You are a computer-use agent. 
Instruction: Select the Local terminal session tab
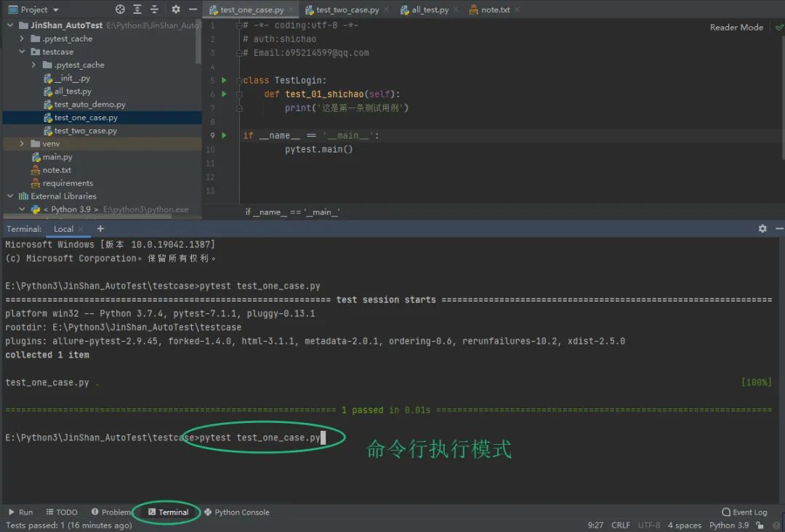tap(63, 229)
